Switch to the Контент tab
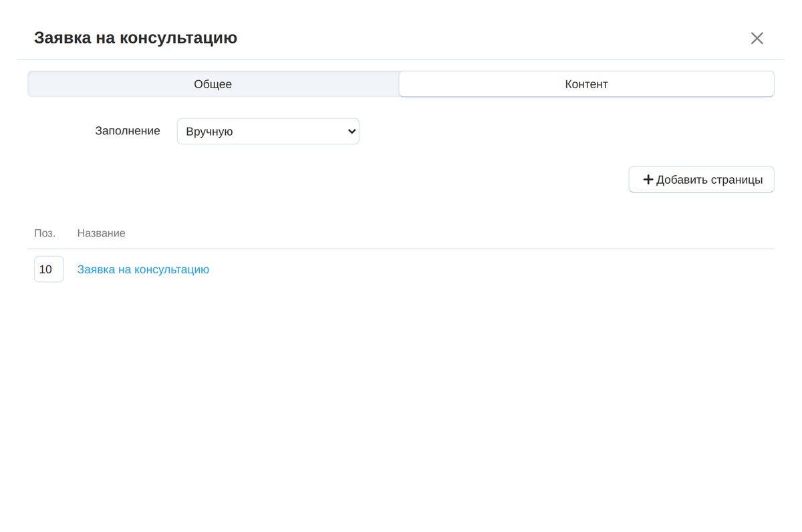This screenshot has width=802, height=532. pyautogui.click(x=586, y=84)
